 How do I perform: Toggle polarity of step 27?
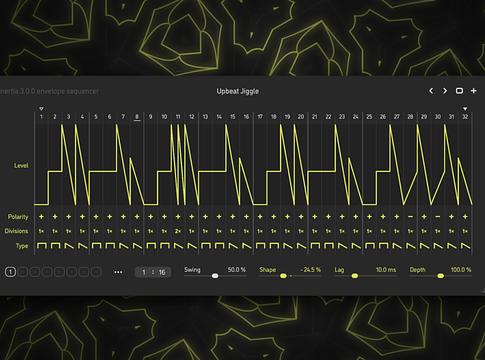coord(397,217)
